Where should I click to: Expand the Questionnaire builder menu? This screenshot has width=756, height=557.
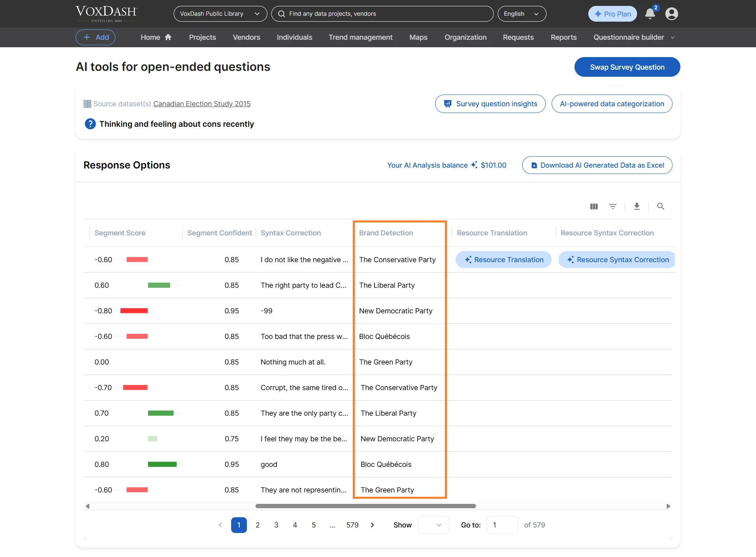[x=634, y=37]
